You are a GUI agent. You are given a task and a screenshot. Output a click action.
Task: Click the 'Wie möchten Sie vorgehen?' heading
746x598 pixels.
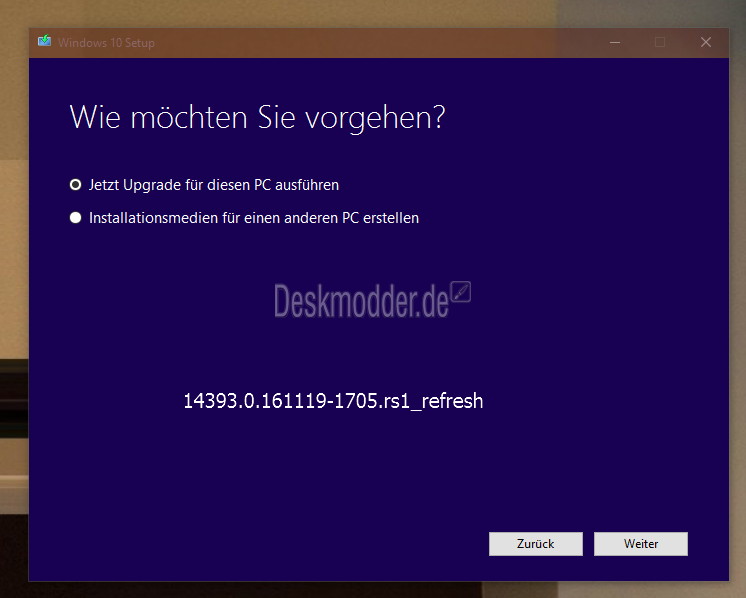[257, 117]
